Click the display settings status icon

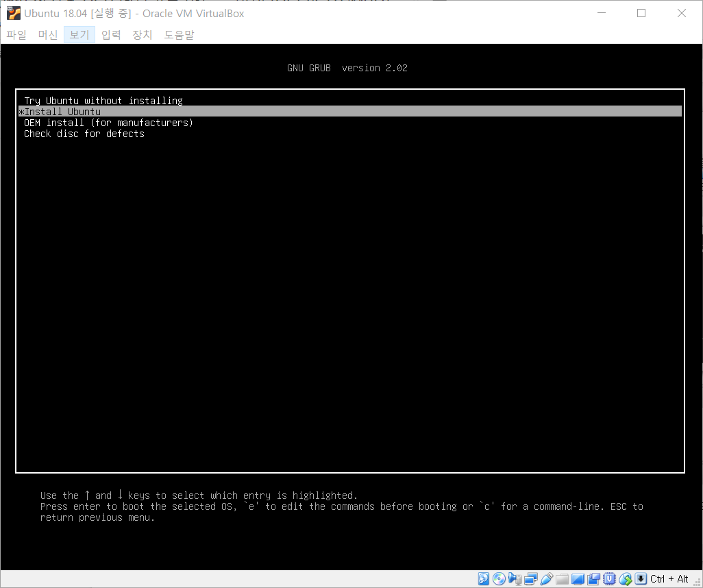pos(578,580)
